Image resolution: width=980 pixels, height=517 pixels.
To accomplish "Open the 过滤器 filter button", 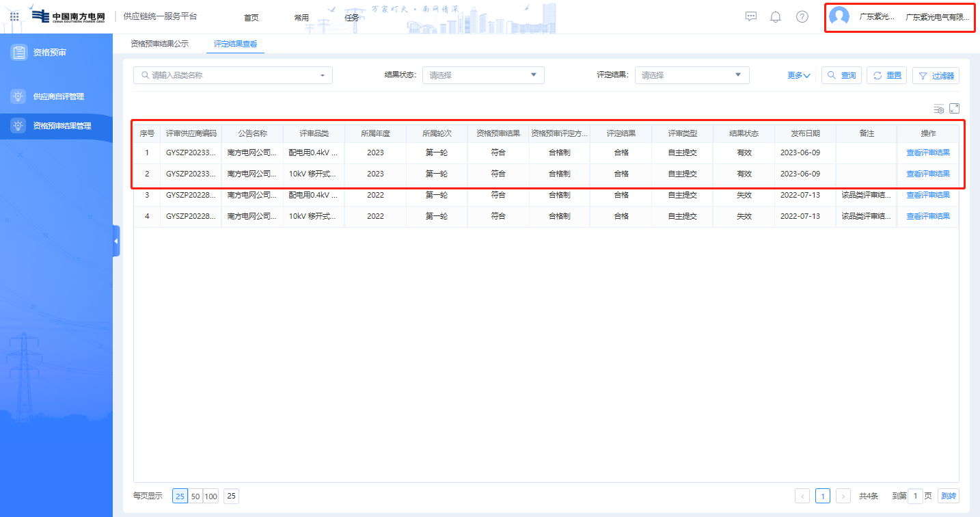I will click(x=936, y=75).
